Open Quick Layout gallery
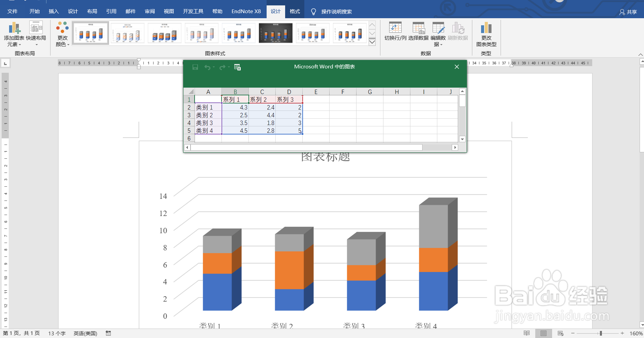 [36, 34]
